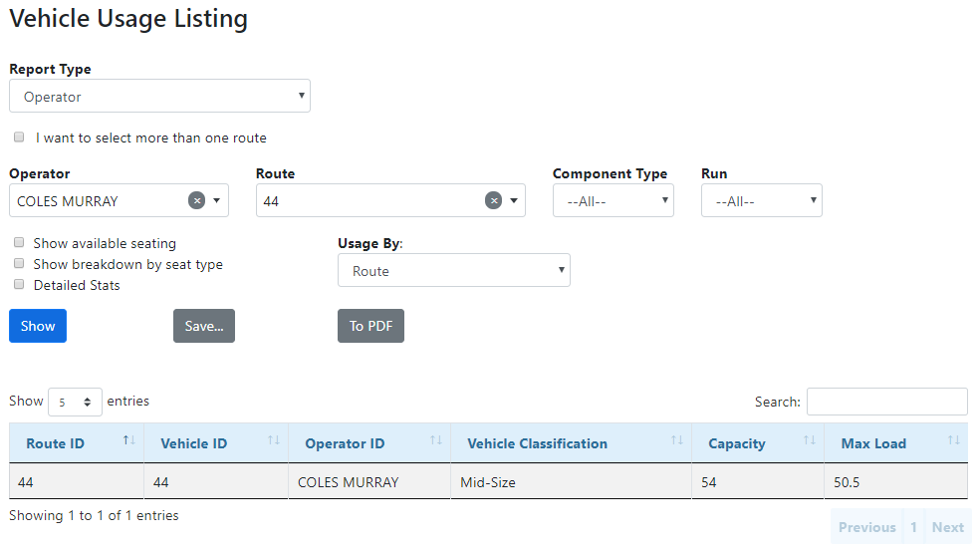The height and width of the screenshot is (551, 980).
Task: Tick Show breakdown by seat type
Action: pyautogui.click(x=19, y=264)
